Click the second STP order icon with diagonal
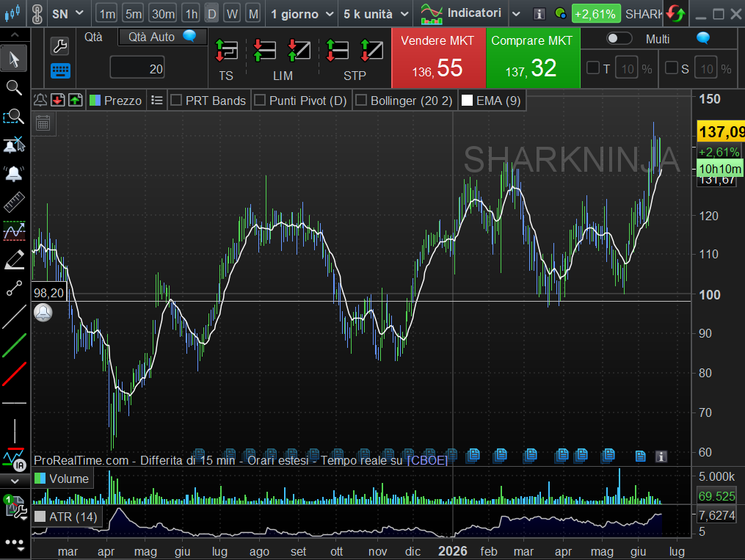 pyautogui.click(x=371, y=51)
